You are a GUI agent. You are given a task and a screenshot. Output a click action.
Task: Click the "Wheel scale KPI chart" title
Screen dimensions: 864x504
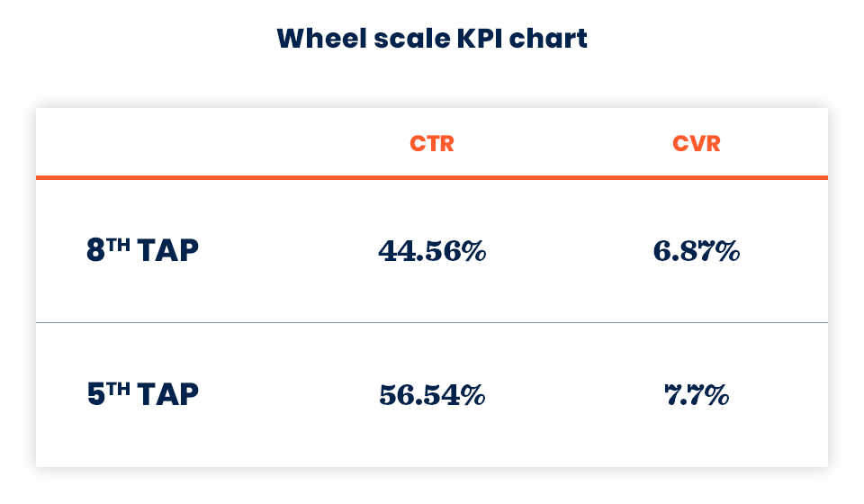(x=432, y=39)
